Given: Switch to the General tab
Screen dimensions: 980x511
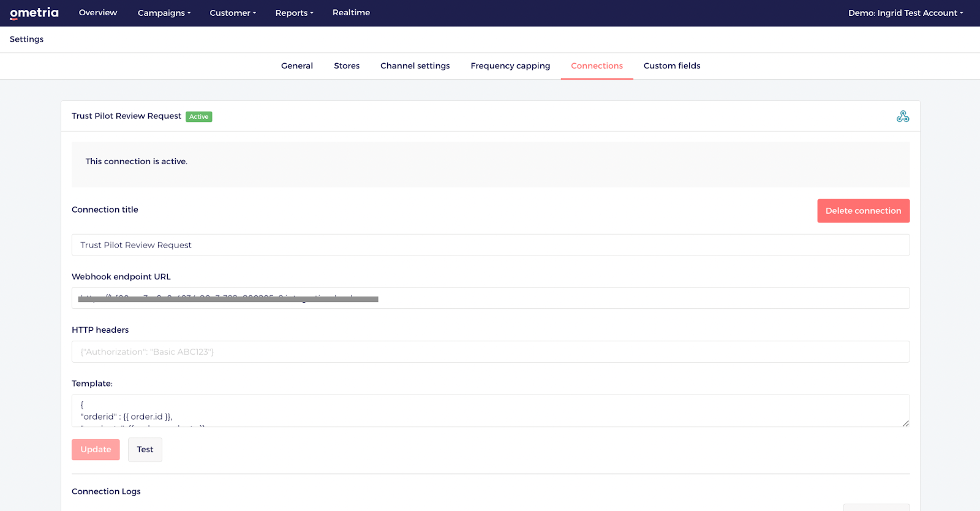Looking at the screenshot, I should tap(297, 66).
